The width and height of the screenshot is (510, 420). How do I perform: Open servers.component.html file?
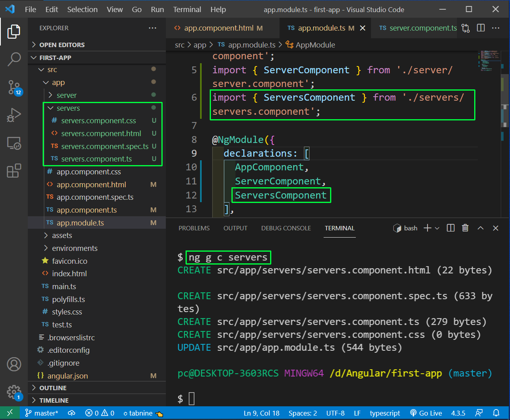click(x=97, y=133)
